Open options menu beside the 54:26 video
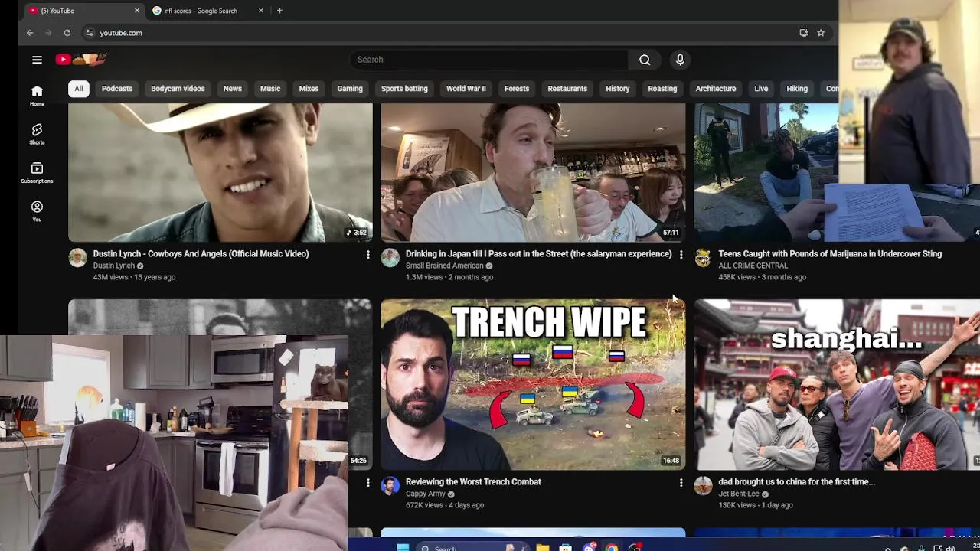Image resolution: width=980 pixels, height=551 pixels. pyautogui.click(x=367, y=482)
